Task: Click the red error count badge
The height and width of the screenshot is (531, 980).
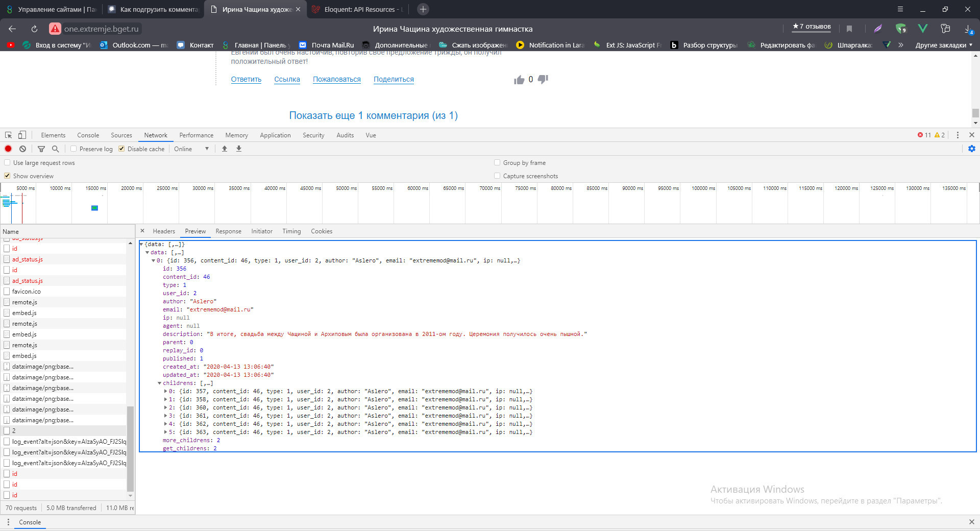Action: [x=924, y=135]
